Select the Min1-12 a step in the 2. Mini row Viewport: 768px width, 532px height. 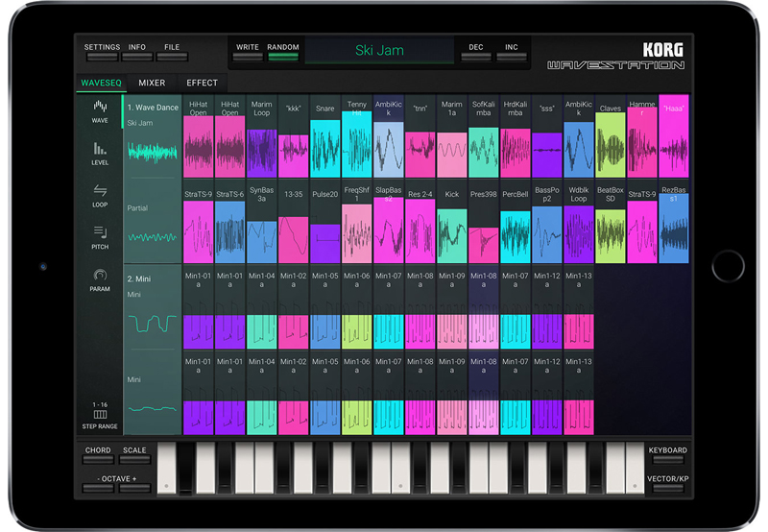point(546,308)
